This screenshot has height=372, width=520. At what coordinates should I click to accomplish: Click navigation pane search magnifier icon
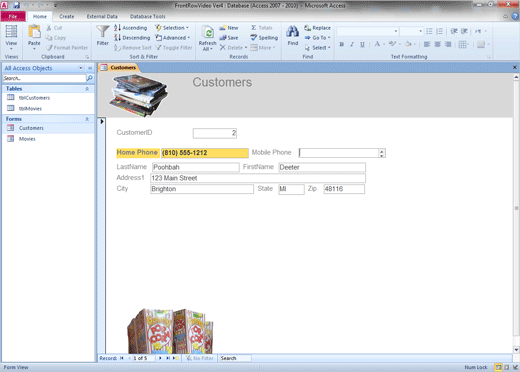coord(90,78)
